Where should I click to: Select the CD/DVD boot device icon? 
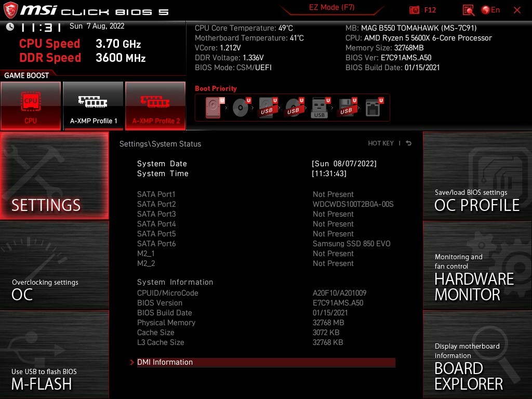coord(241,108)
